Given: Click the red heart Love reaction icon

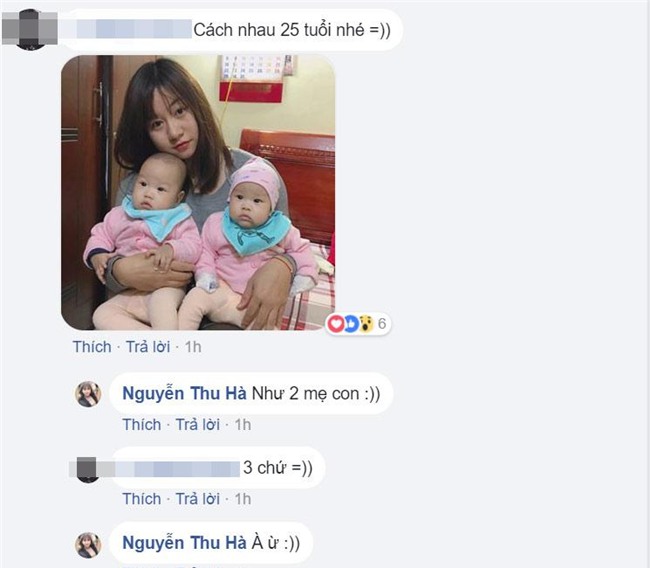Looking at the screenshot, I should point(336,323).
